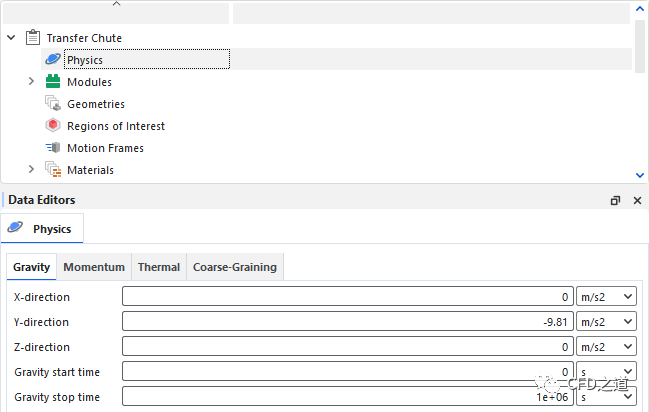The height and width of the screenshot is (412, 649).
Task: Click the green Modules icon
Action: click(53, 82)
